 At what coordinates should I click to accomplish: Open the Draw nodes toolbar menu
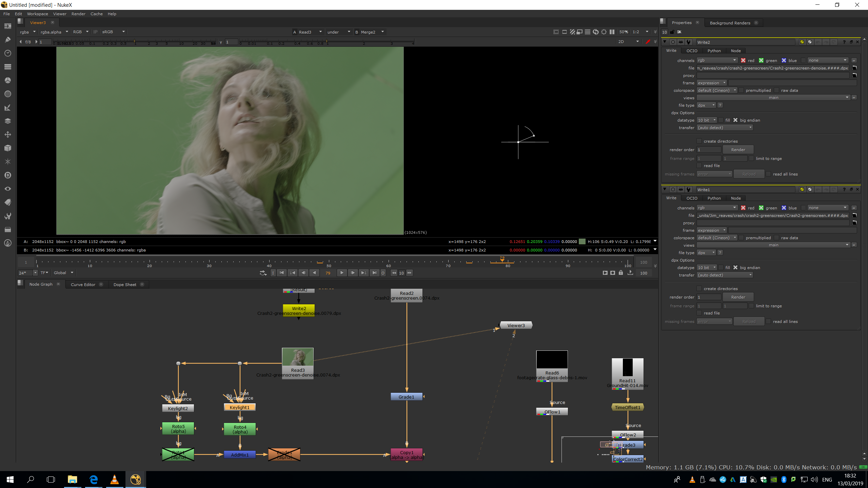coord(7,40)
